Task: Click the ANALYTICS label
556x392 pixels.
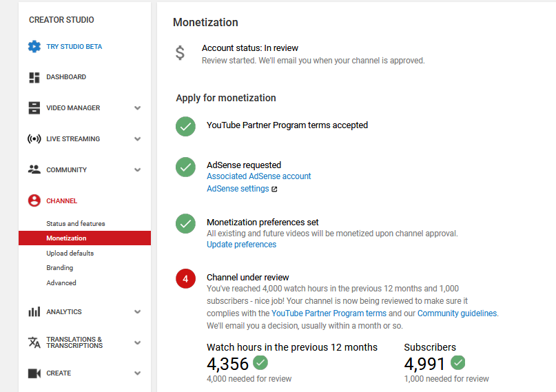Action: click(x=64, y=311)
